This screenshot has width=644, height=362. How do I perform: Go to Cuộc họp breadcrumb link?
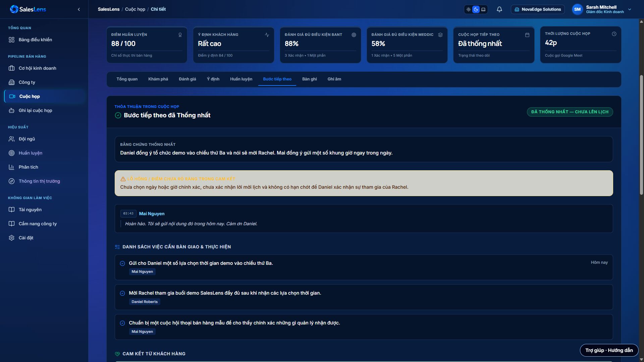(x=135, y=9)
